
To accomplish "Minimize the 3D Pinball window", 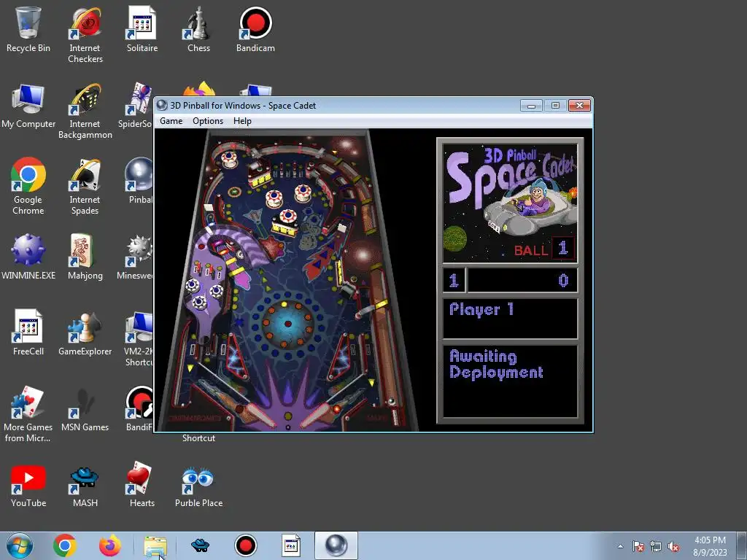I will [x=531, y=105].
